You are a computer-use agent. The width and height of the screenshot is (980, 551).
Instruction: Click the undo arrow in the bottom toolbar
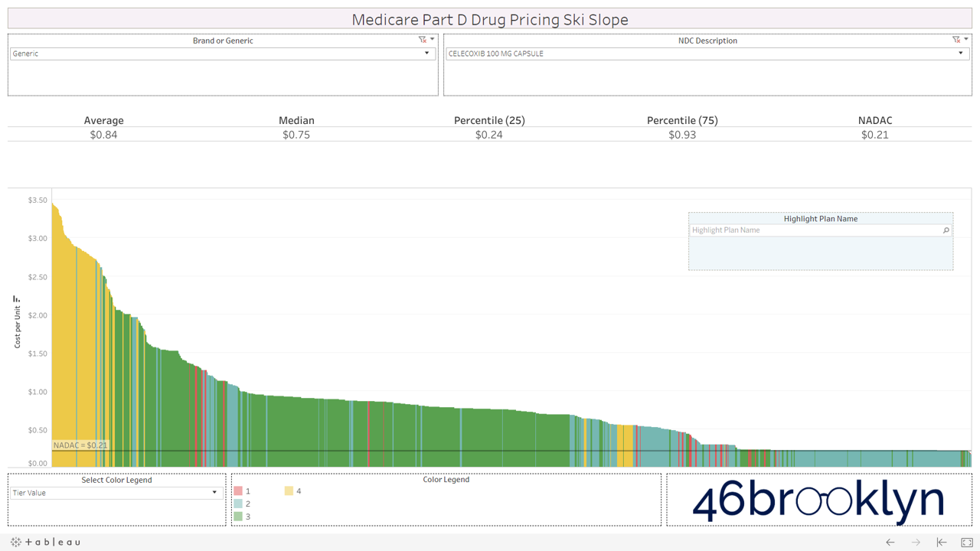pos(890,542)
